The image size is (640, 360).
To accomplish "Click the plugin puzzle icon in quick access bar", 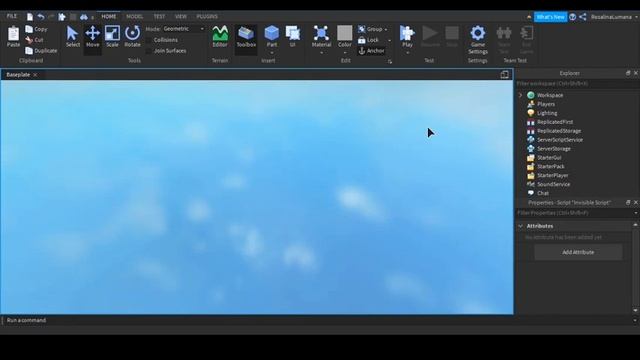I will pos(62,17).
